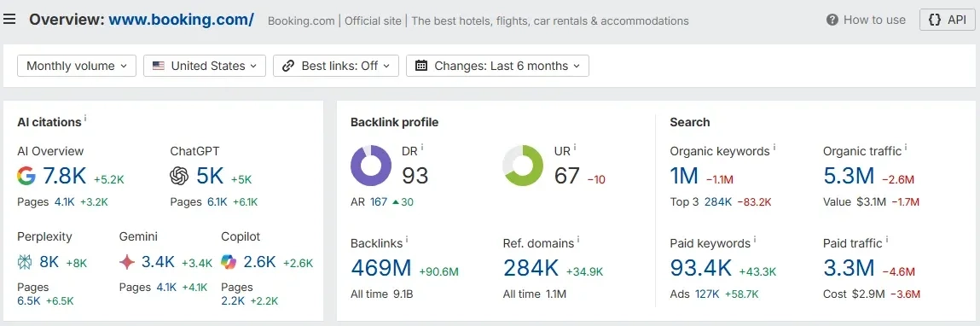Open the Changes: Last 6 months dropdown
Screen dimensions: 980x326
pyautogui.click(x=497, y=66)
